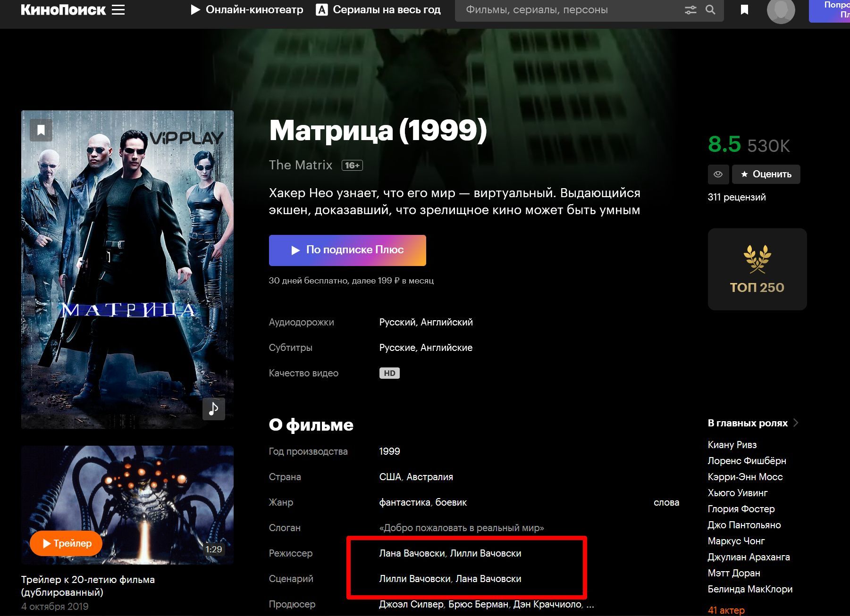Mark film as watched with the eye icon
Screen dimensions: 850x616
[x=718, y=174]
